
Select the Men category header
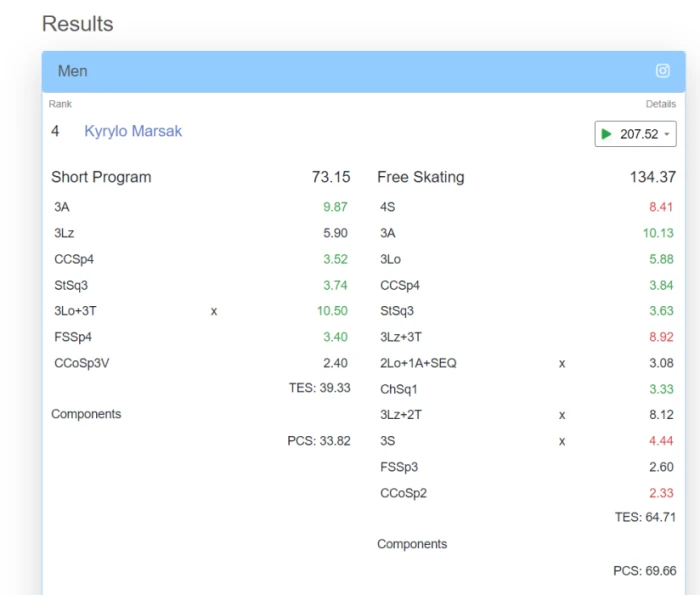[x=73, y=71]
